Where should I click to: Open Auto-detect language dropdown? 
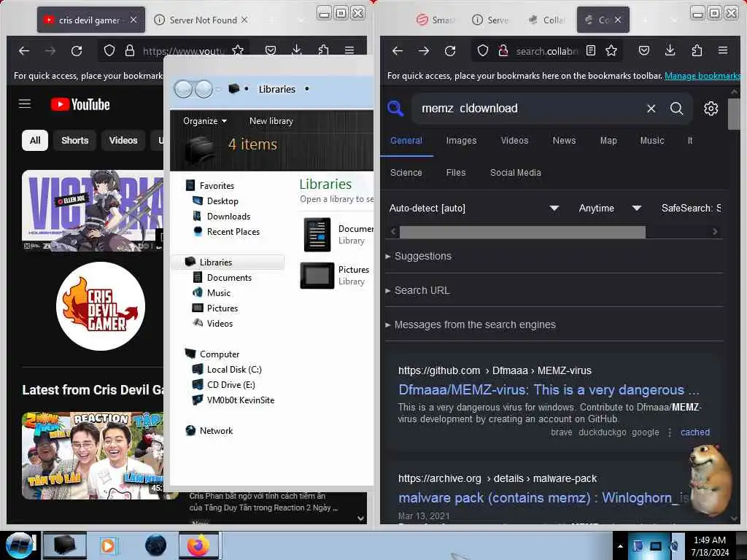473,208
